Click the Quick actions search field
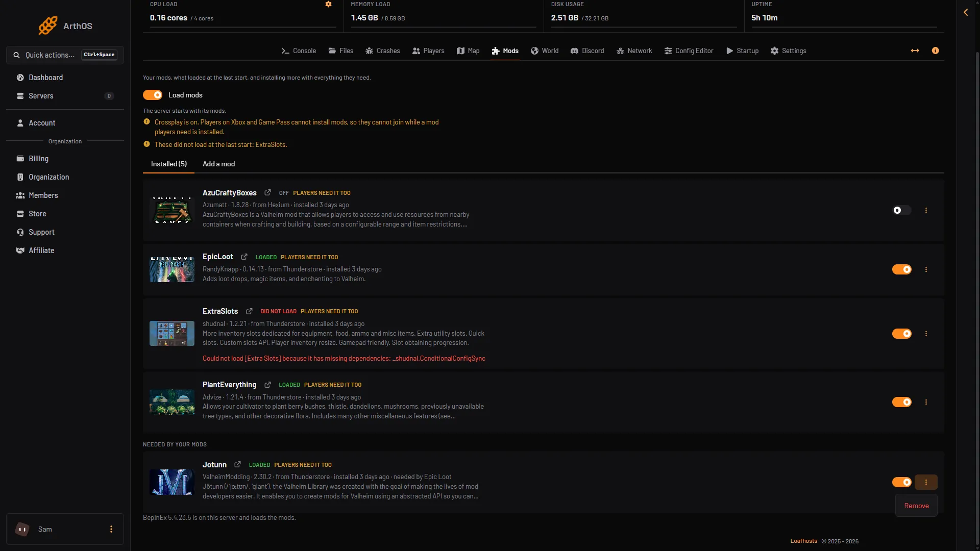The width and height of the screenshot is (980, 551). tap(65, 55)
